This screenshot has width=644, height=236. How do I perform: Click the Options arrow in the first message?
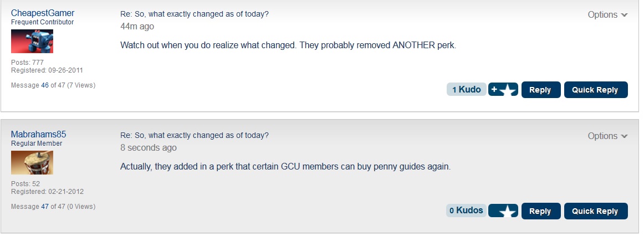coord(624,15)
